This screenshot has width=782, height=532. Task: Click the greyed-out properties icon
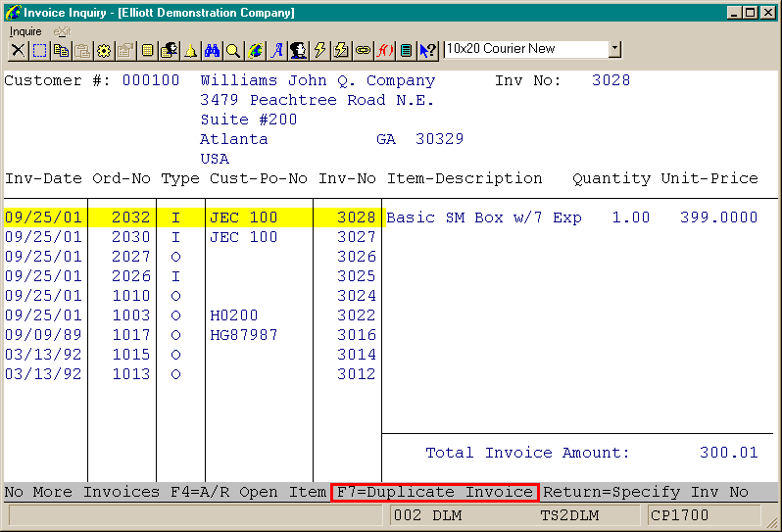(x=125, y=50)
